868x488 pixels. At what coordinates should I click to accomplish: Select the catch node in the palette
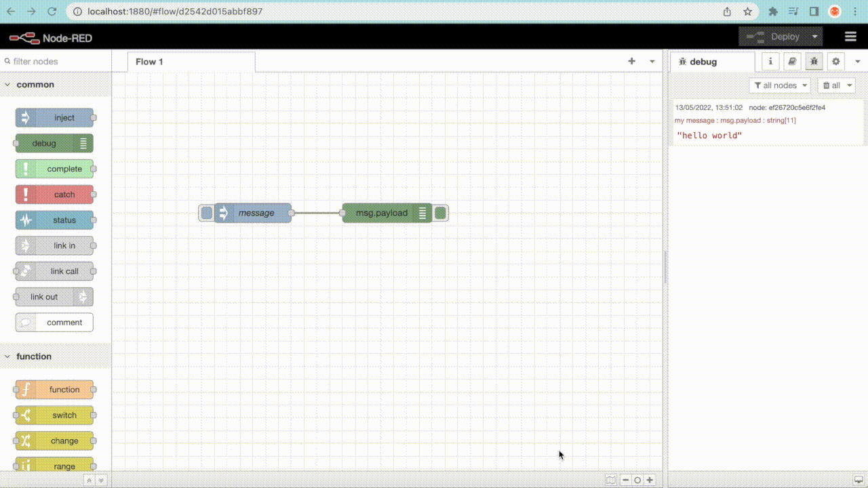pos(54,195)
